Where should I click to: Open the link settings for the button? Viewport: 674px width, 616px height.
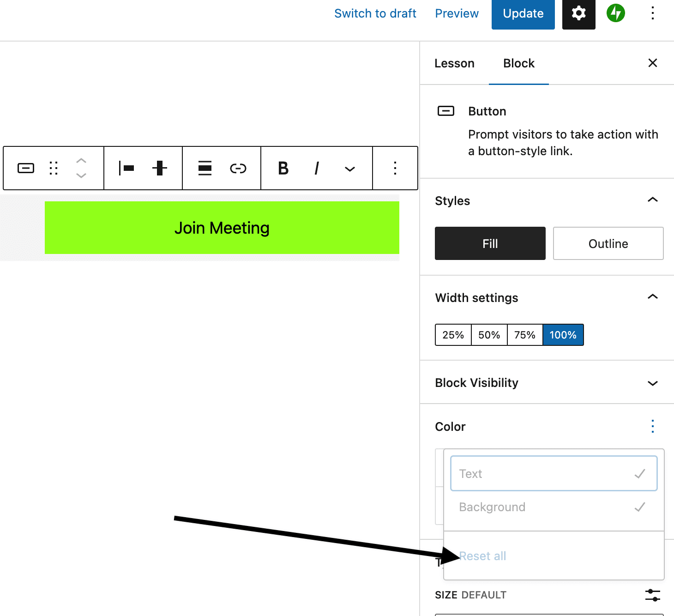coord(238,168)
